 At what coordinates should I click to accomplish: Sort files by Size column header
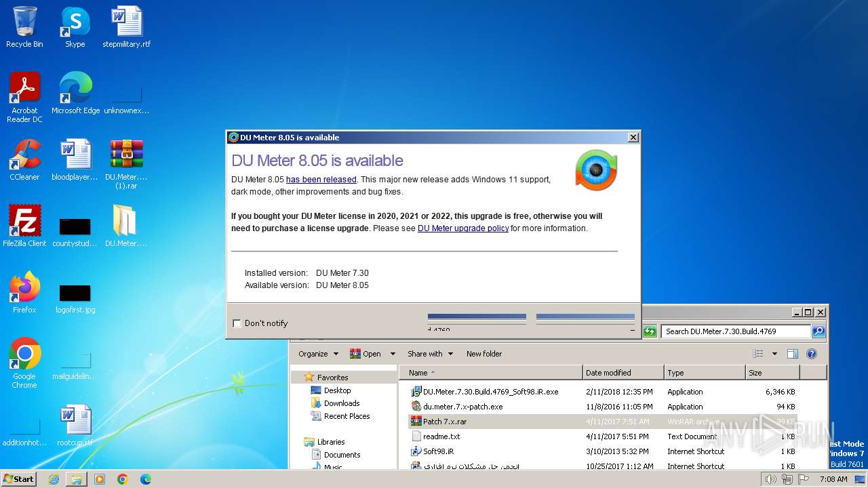[772, 373]
